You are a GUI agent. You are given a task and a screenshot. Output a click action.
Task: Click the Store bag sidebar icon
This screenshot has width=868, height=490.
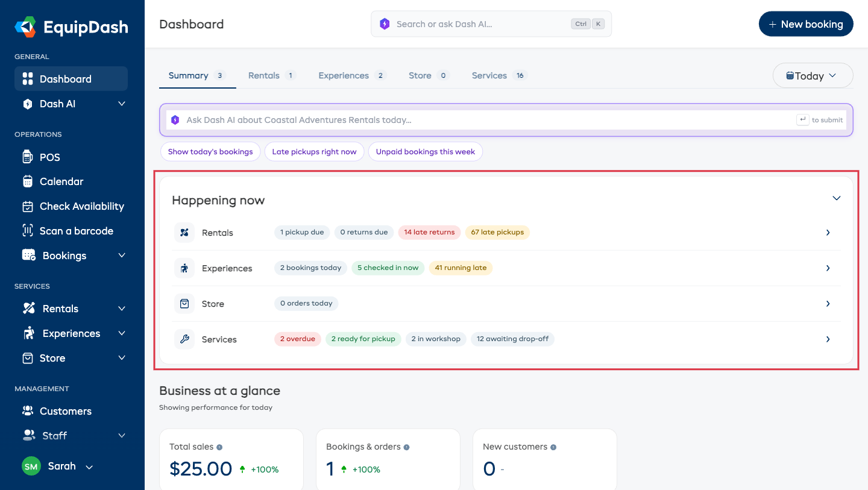[27, 358]
